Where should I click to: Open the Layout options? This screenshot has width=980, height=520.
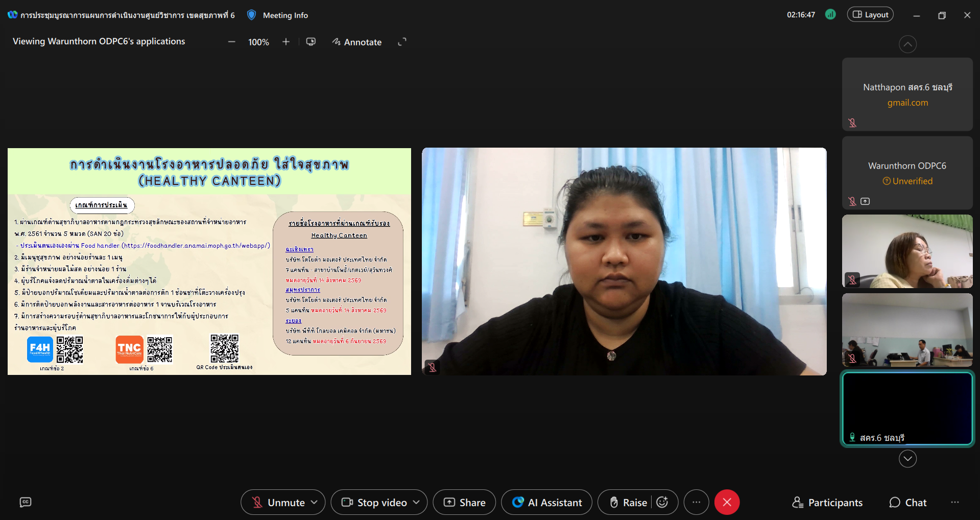tap(870, 15)
